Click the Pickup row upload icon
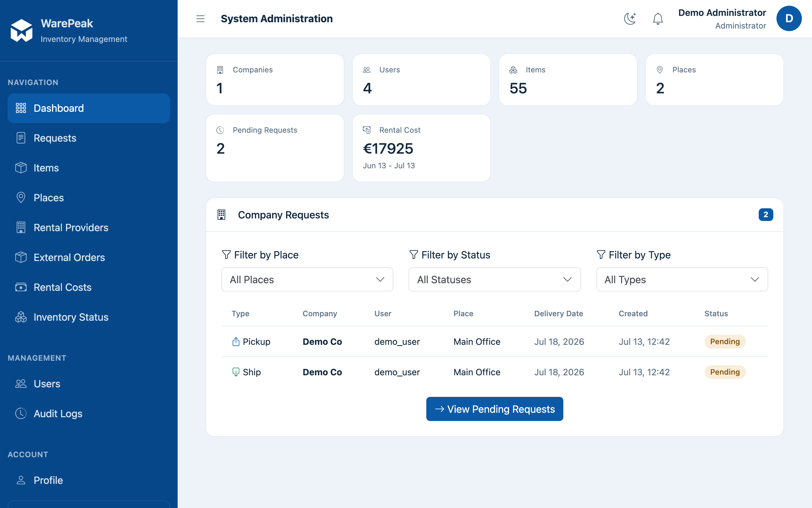This screenshot has height=508, width=812. pyautogui.click(x=236, y=342)
